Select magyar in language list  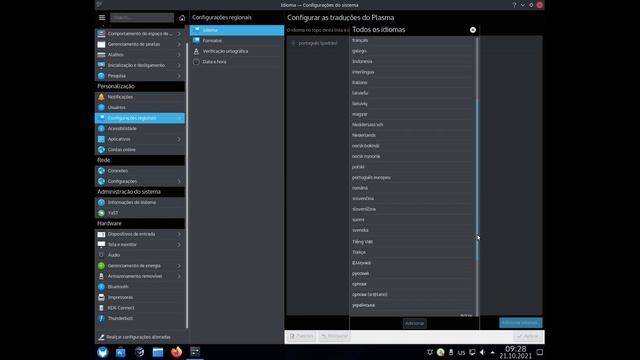pyautogui.click(x=412, y=114)
